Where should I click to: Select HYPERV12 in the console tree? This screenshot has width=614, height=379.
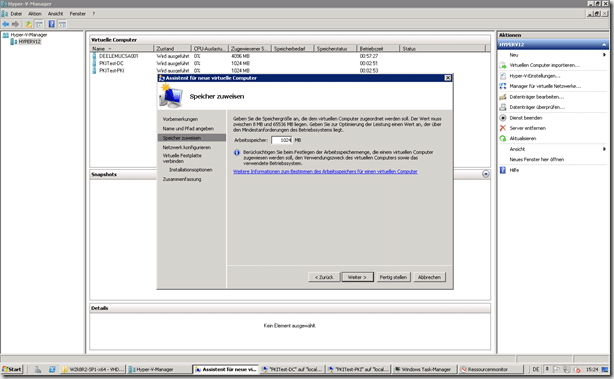coord(29,42)
